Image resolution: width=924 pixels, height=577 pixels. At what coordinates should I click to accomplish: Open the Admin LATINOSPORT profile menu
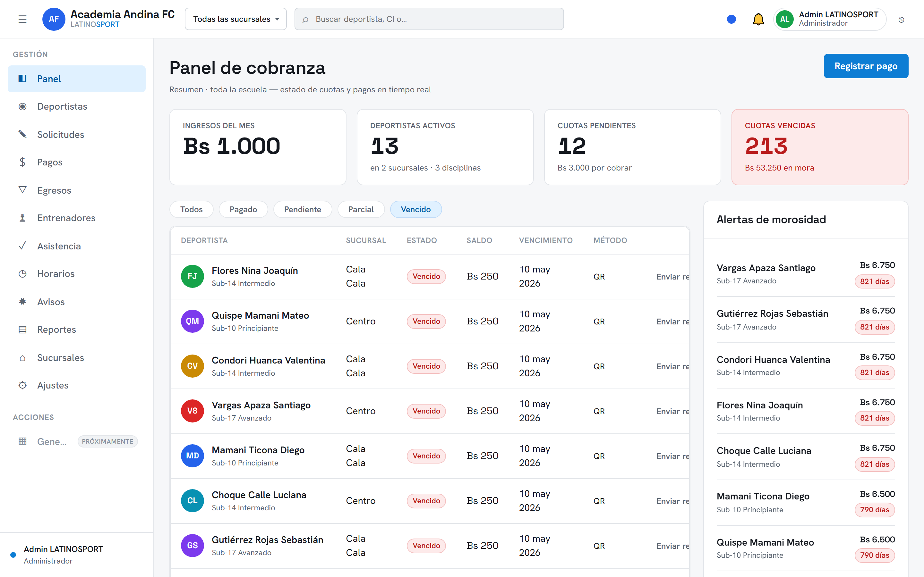click(x=829, y=19)
